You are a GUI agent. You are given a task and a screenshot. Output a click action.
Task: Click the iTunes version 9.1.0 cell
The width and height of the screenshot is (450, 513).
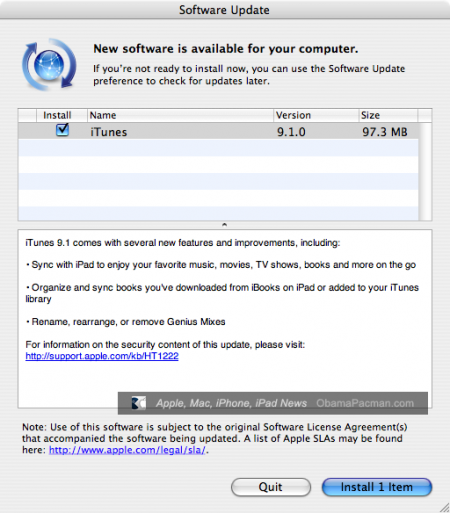pyautogui.click(x=291, y=132)
